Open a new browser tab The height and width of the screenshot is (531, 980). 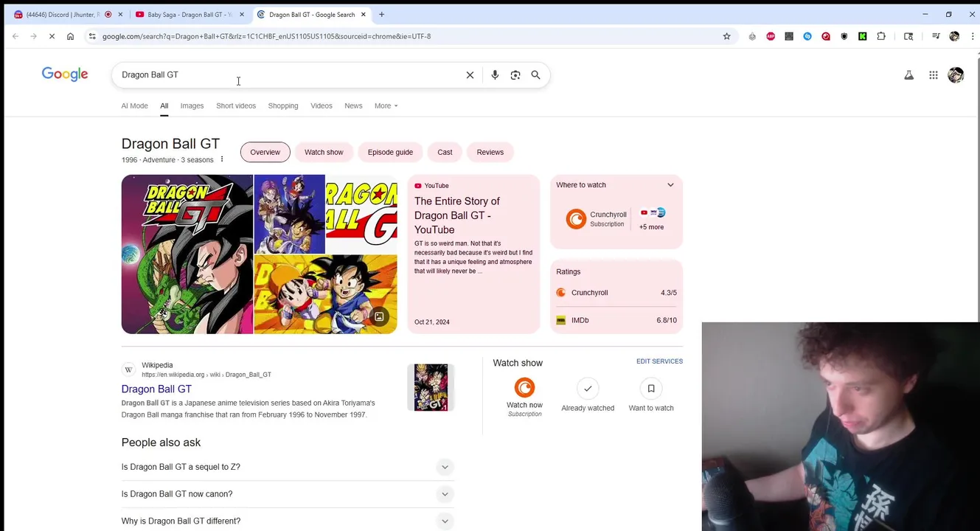click(381, 14)
